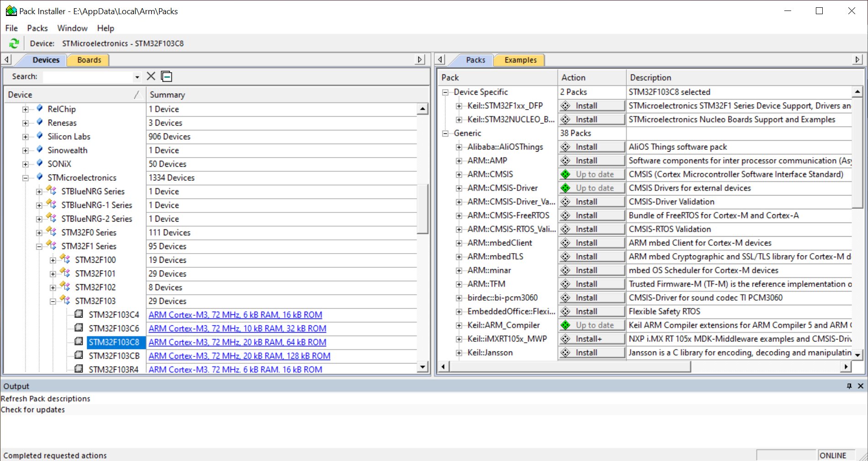Click the STMicroelectronics vendor diamond icon
This screenshot has width=868, height=461.
(40, 177)
